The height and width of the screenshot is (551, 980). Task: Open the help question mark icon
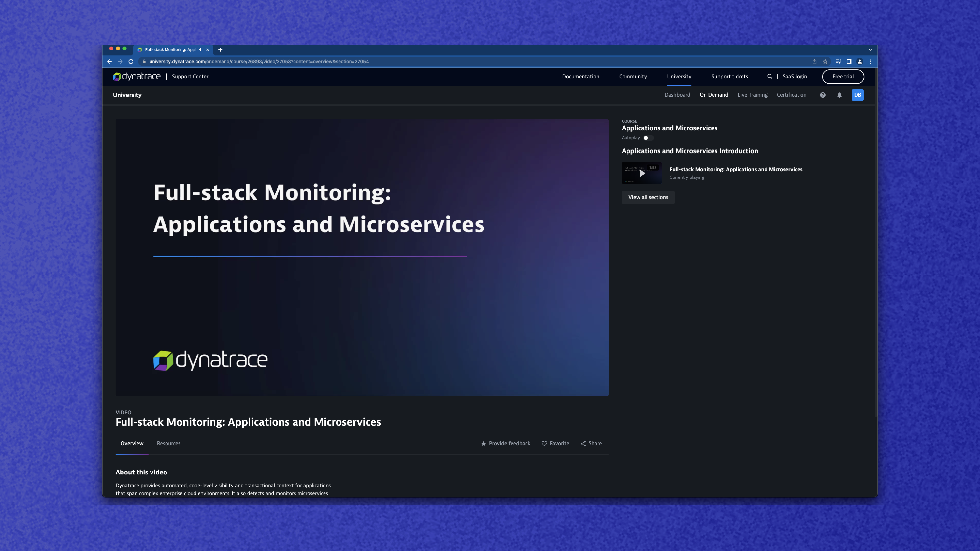tap(823, 95)
